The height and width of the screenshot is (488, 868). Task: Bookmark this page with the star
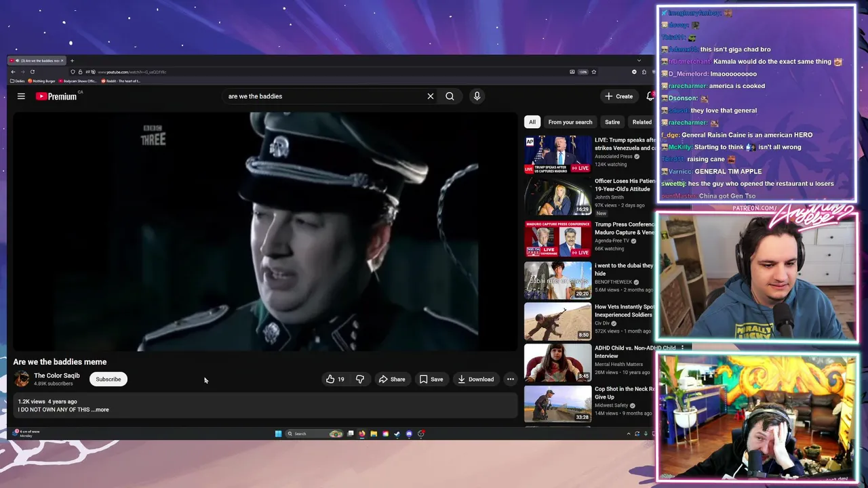coord(593,72)
